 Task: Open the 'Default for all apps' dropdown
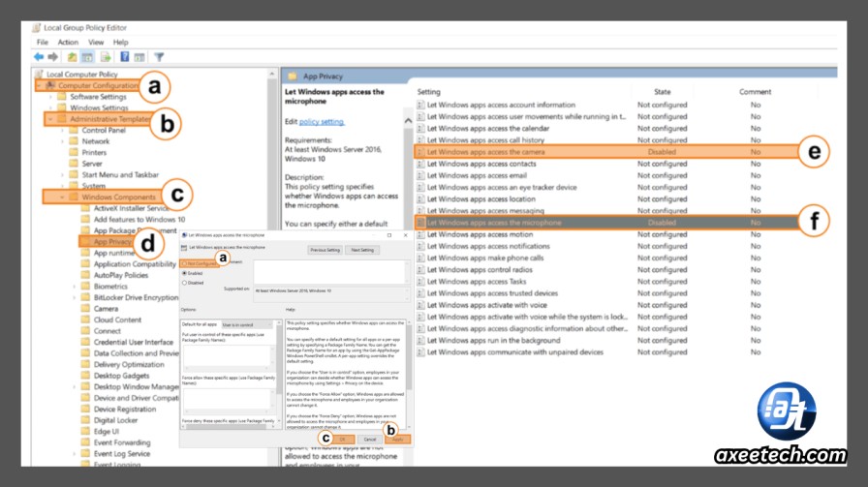click(246, 325)
